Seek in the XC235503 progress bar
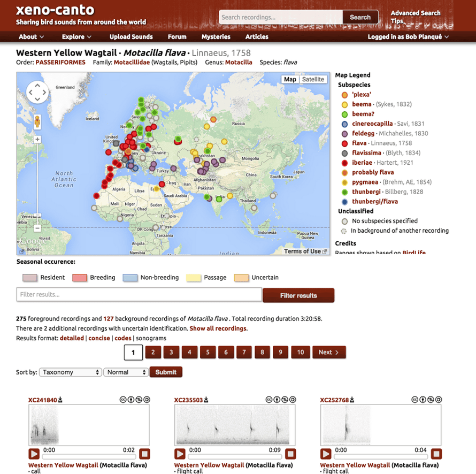Viewport: 476px width, 474px height. click(x=235, y=456)
